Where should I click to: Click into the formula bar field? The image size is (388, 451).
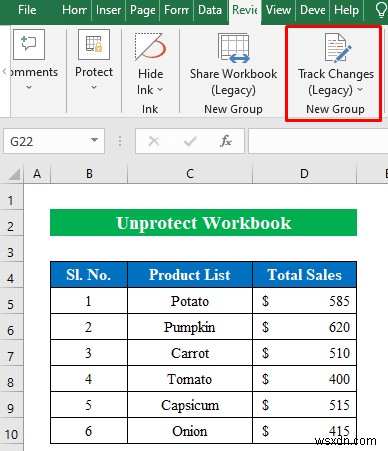coord(318,141)
